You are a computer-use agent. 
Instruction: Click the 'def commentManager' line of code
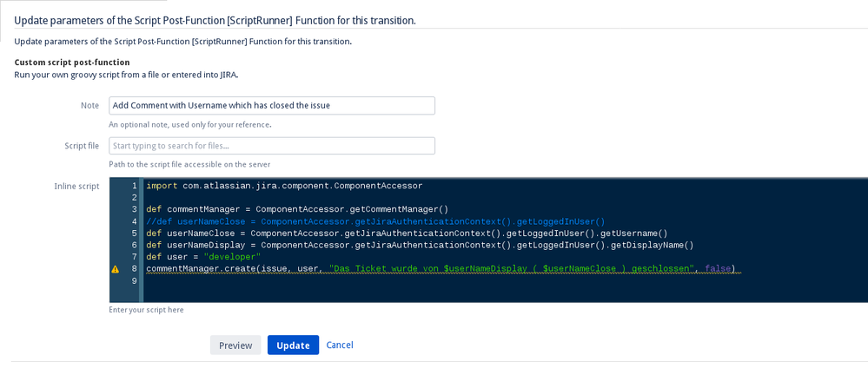tap(296, 209)
